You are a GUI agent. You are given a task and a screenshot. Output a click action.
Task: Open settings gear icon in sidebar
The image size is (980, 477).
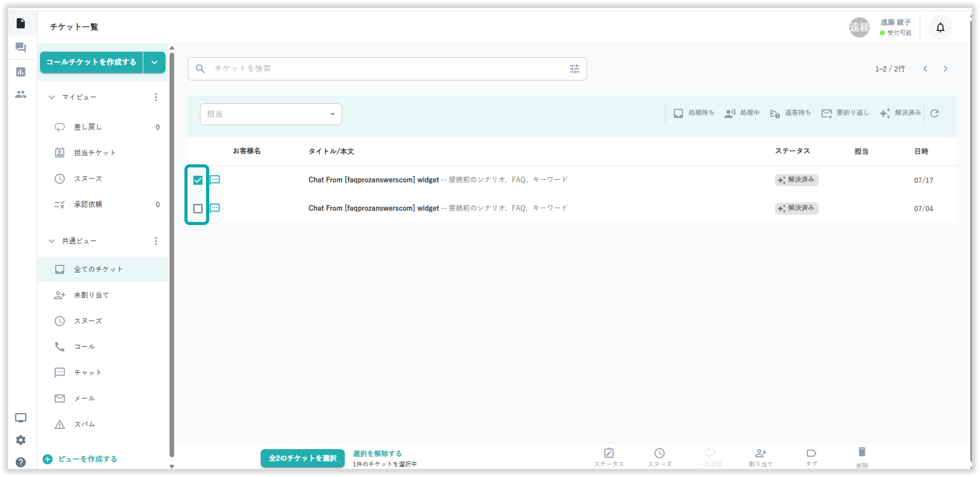(21, 440)
